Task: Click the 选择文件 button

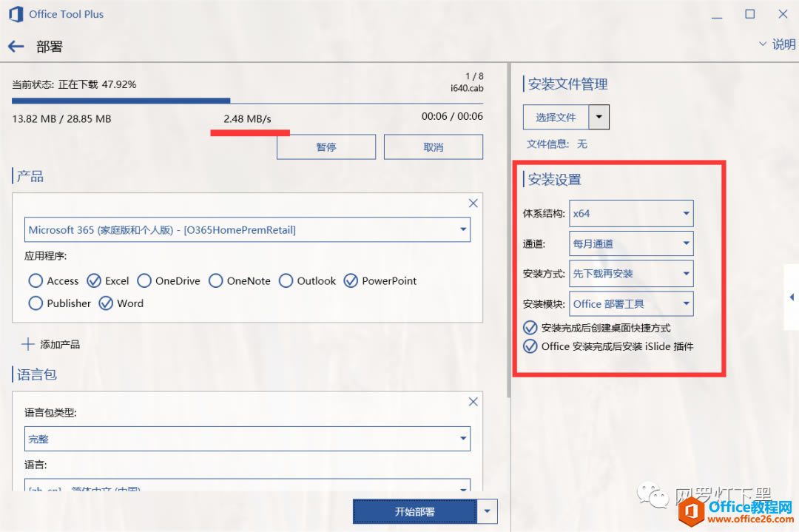Action: click(x=556, y=117)
